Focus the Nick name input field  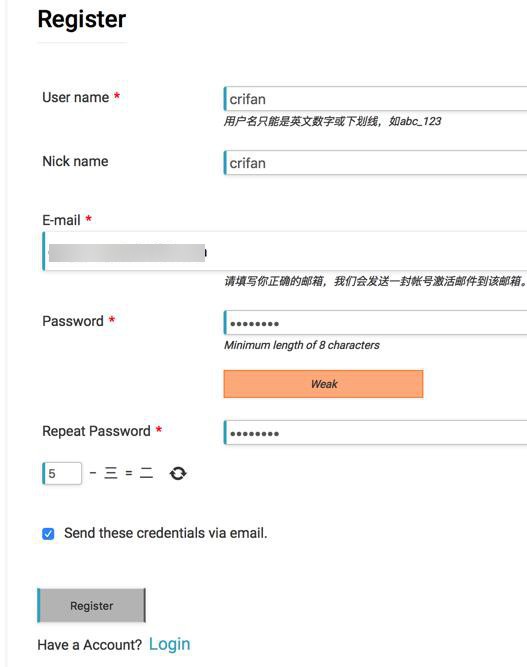(375, 162)
